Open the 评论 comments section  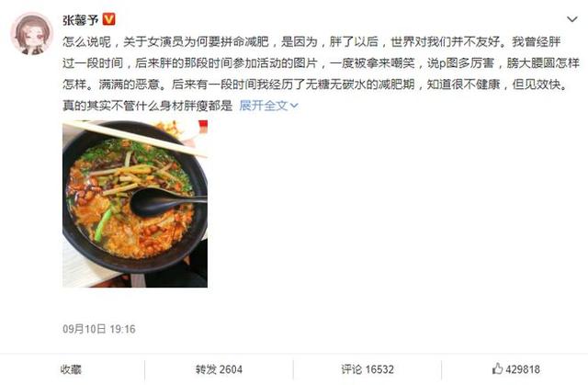point(352,369)
